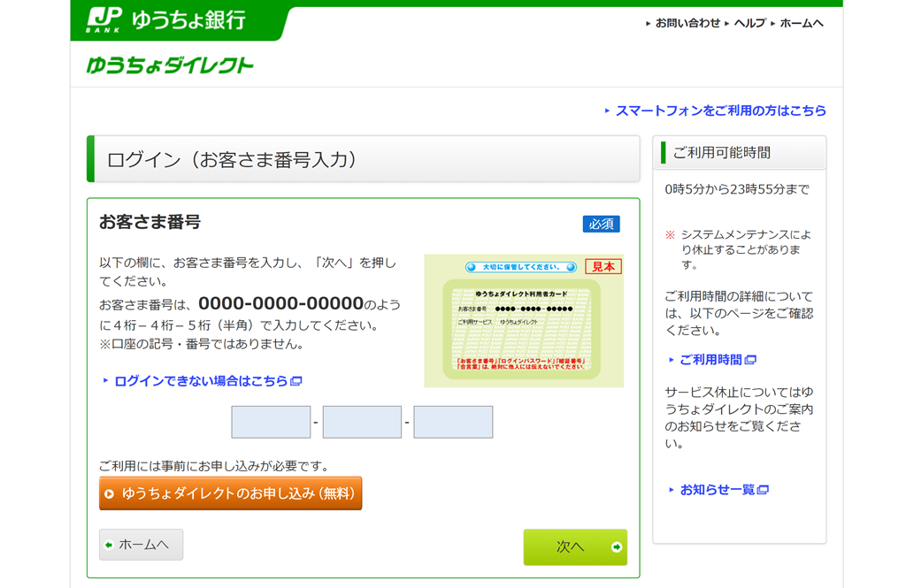906x588 pixels.
Task: Focus the last five-digit お客さま番号 field
Action: click(x=453, y=423)
